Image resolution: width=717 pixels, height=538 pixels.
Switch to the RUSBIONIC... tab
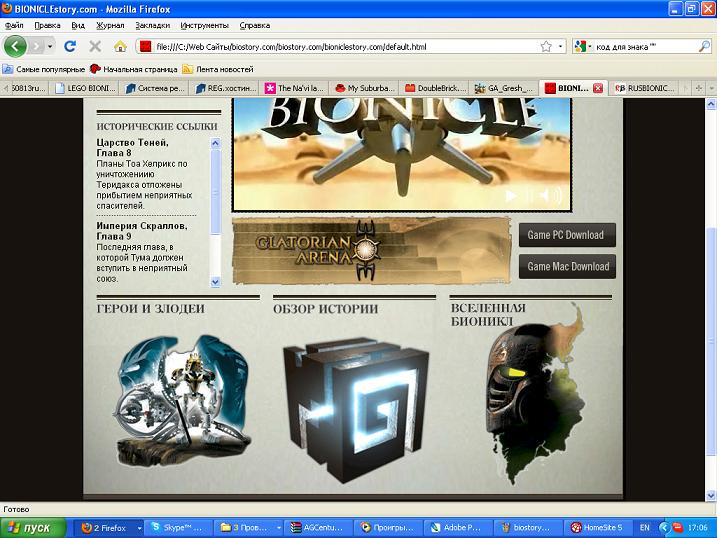pyautogui.click(x=645, y=88)
